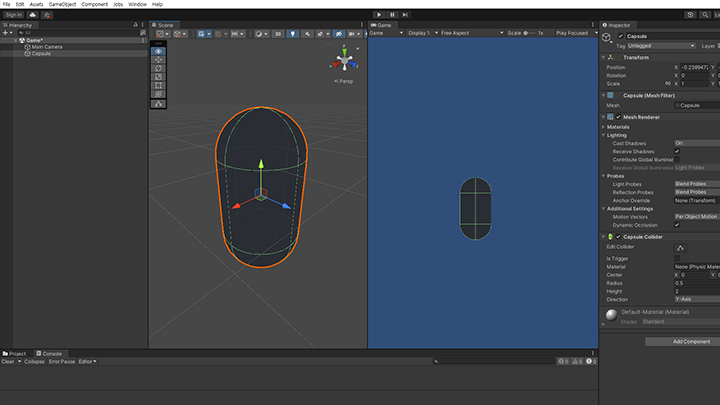Open the Reflection Probes dropdown

697,192
